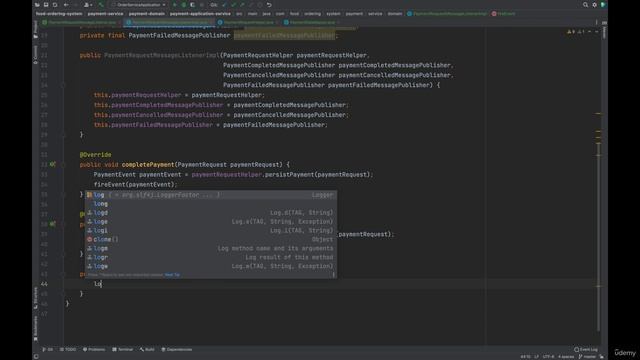
Task: Click the Rollback undo icon
Action: coord(269,5)
